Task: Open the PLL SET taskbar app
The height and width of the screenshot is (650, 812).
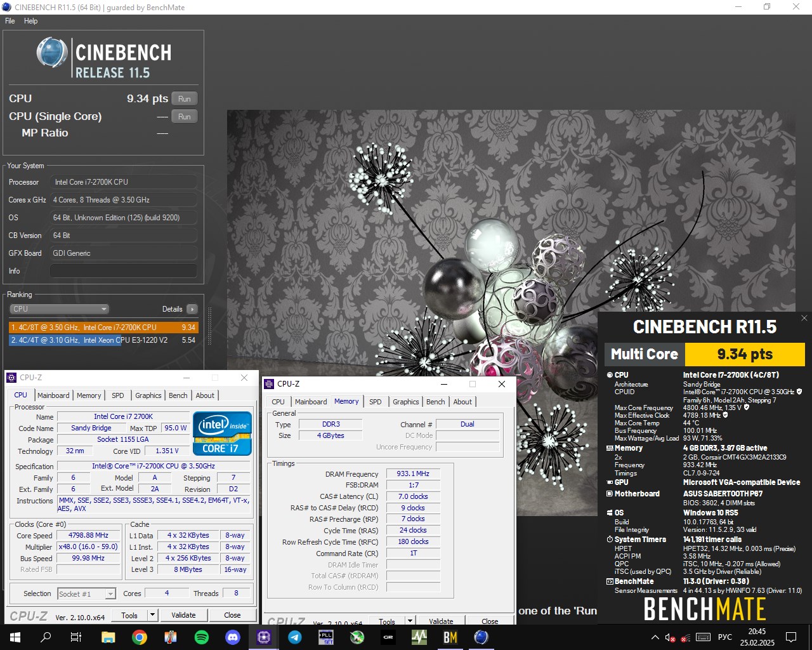Action: click(326, 637)
